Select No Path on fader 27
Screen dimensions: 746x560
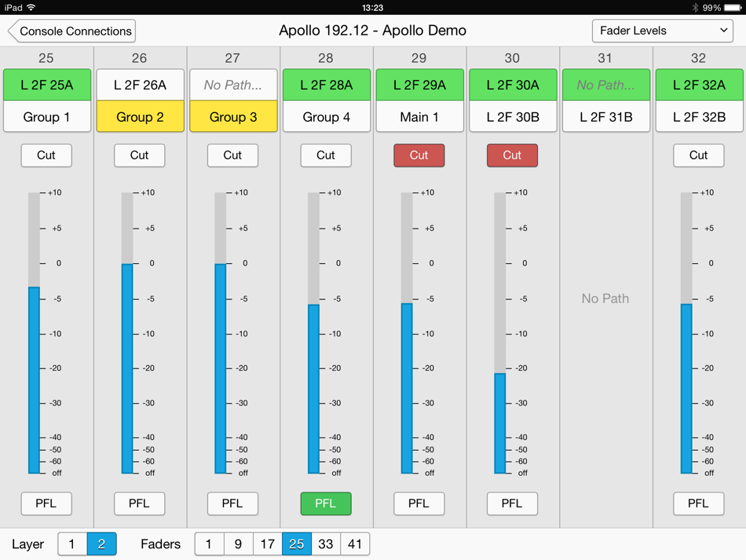pyautogui.click(x=233, y=85)
